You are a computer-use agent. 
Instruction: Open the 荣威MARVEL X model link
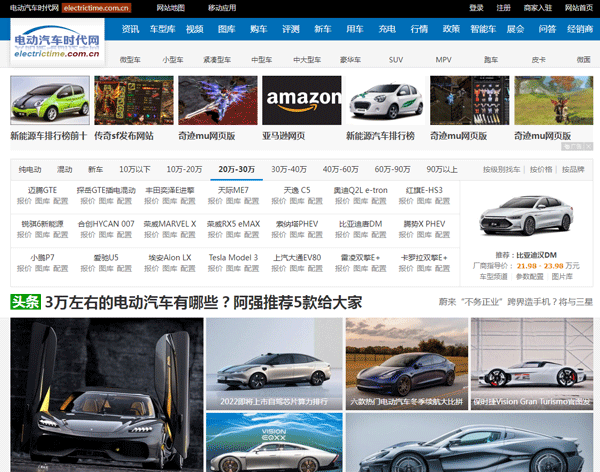click(x=170, y=224)
